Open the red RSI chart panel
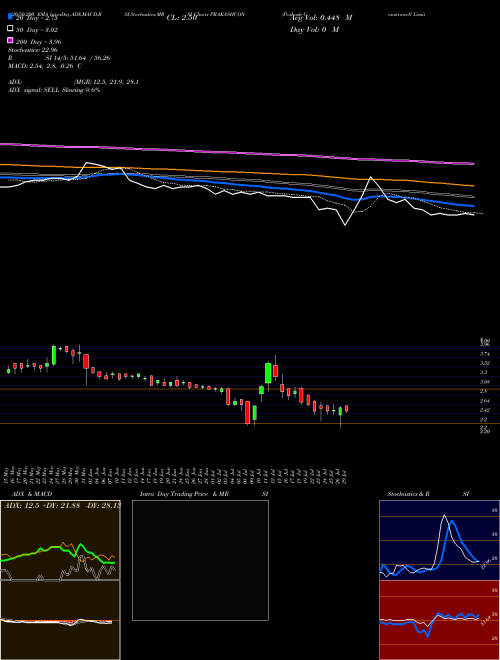The height and width of the screenshot is (660, 500). tap(439, 620)
